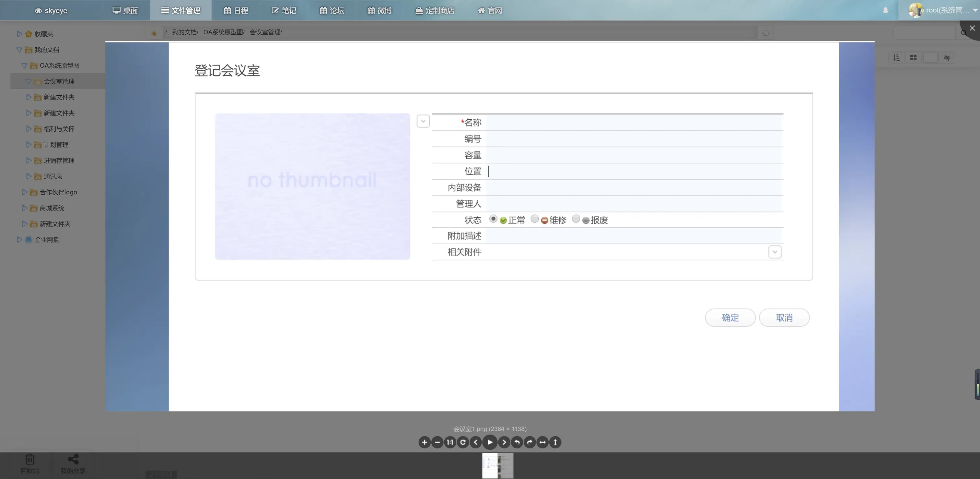Zoom in with the plus button
The height and width of the screenshot is (479, 980).
click(x=424, y=442)
